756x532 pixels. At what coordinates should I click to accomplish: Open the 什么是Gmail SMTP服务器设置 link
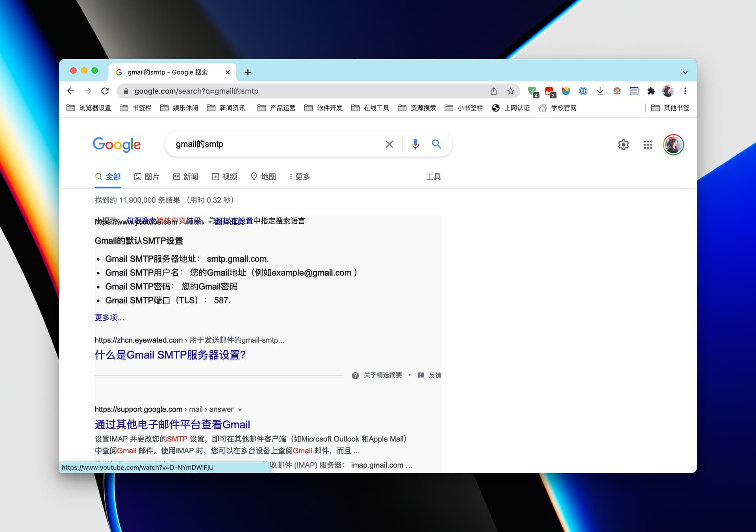[170, 355]
